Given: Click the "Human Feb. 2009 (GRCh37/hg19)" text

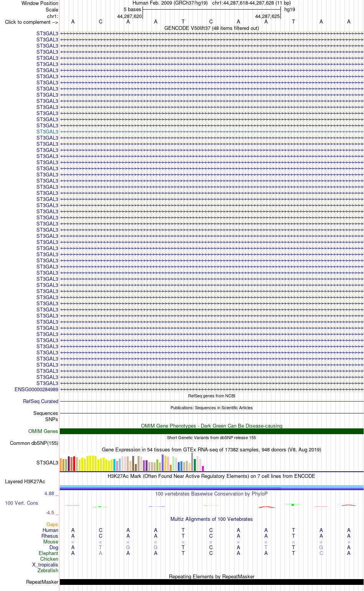Looking at the screenshot, I should [170, 3].
